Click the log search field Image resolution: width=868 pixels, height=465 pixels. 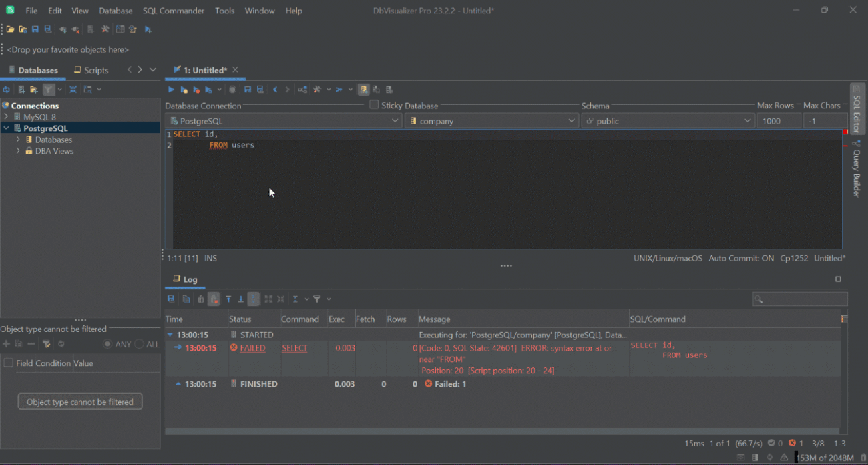pos(799,299)
